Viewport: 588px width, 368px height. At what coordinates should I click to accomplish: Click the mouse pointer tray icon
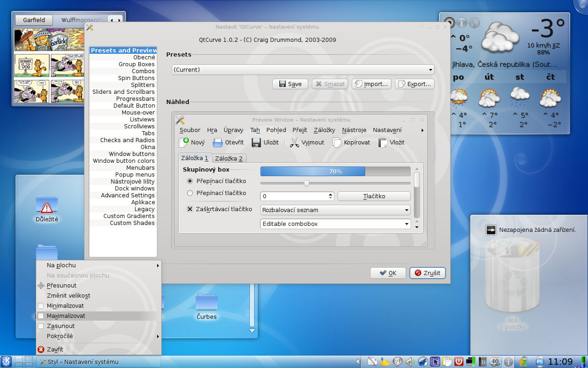click(x=435, y=362)
